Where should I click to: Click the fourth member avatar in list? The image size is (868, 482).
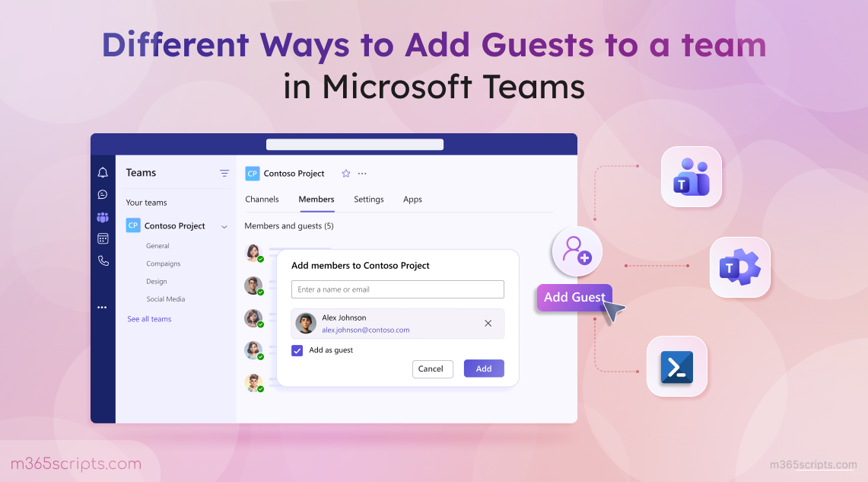[253, 350]
